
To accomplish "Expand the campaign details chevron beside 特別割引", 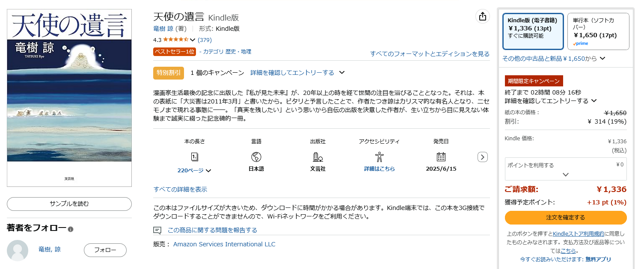I will pyautogui.click(x=342, y=73).
